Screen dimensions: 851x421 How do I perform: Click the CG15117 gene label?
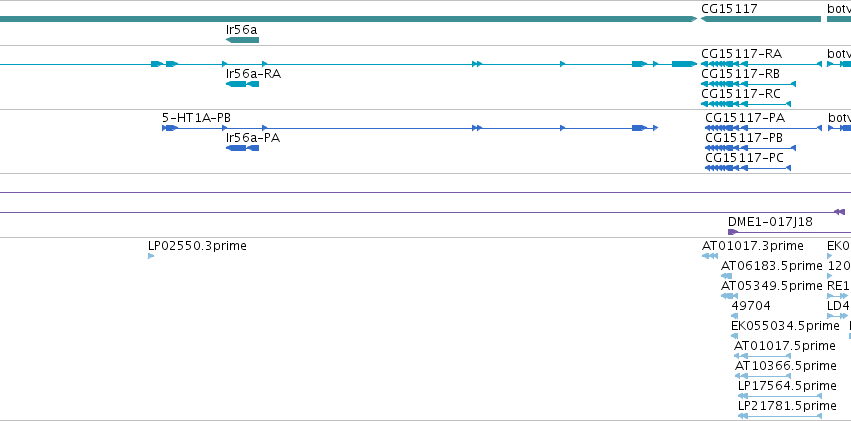(729, 9)
